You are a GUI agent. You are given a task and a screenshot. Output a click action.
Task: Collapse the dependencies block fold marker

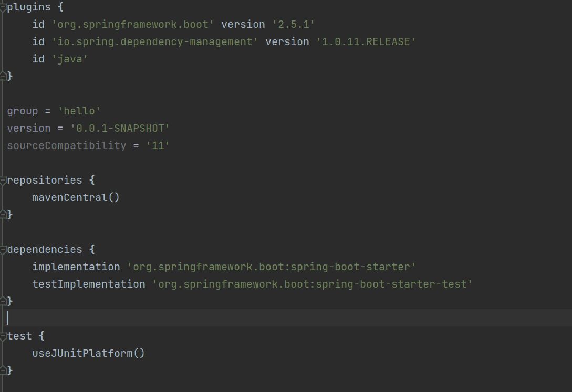point(3,250)
